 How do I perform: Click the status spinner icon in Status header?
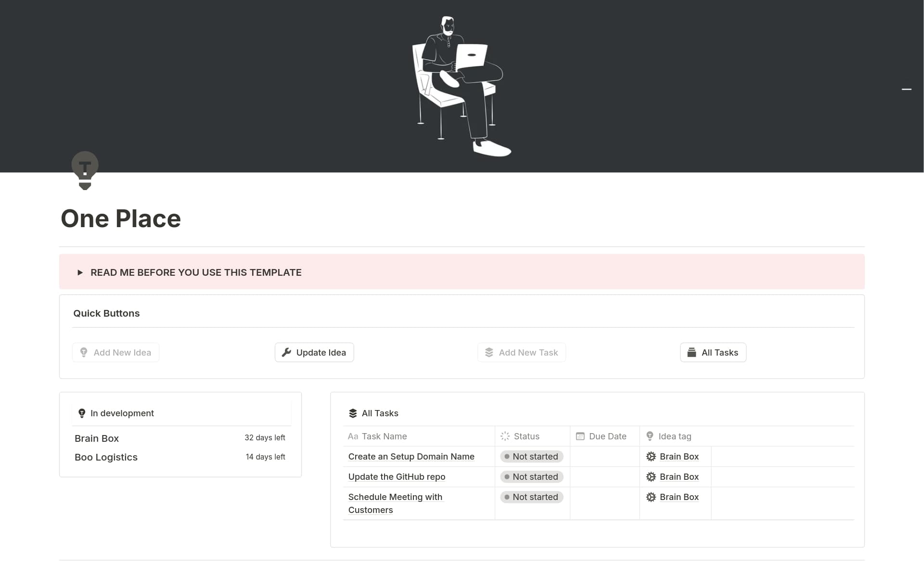tap(504, 436)
